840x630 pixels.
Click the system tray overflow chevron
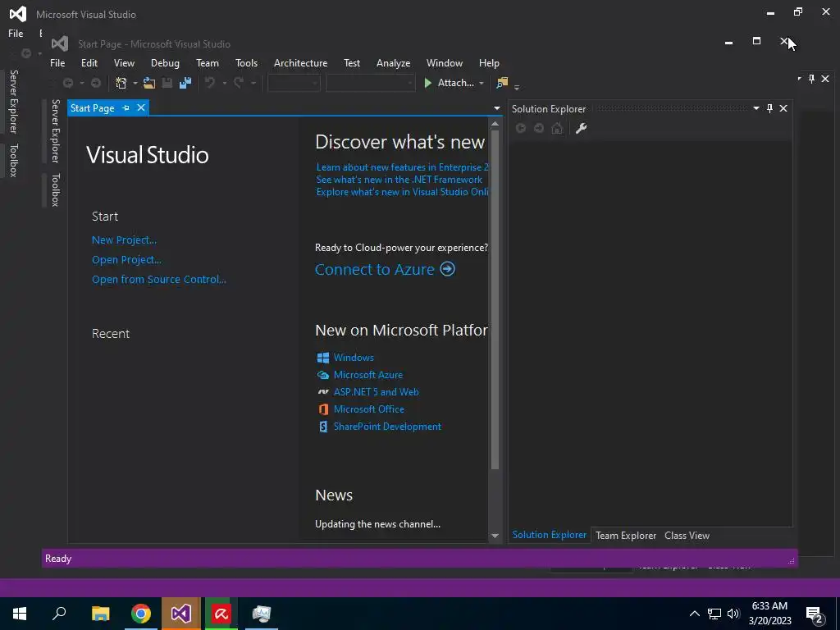tap(694, 614)
